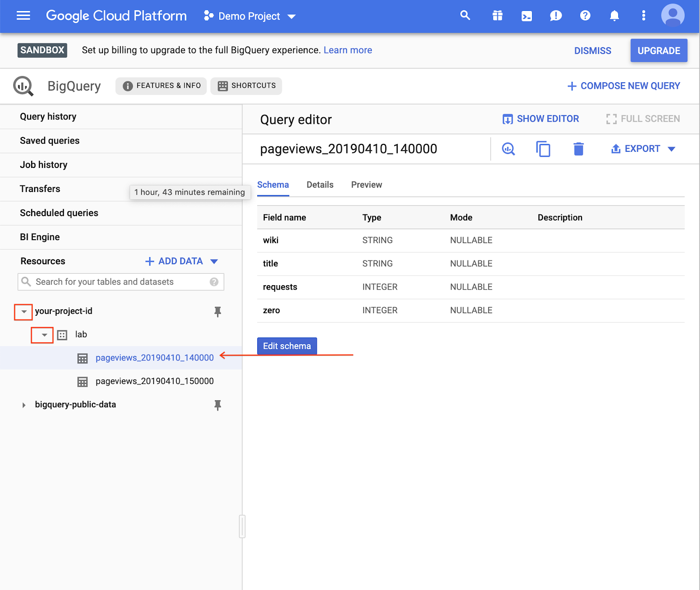Viewport: 700px width, 590px height.
Task: Click the Learn more billing link
Action: click(x=347, y=50)
